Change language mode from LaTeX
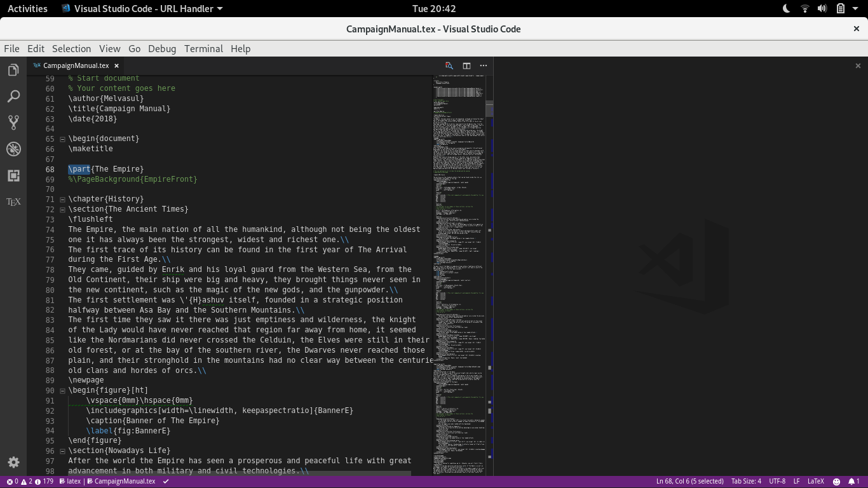 click(x=815, y=481)
